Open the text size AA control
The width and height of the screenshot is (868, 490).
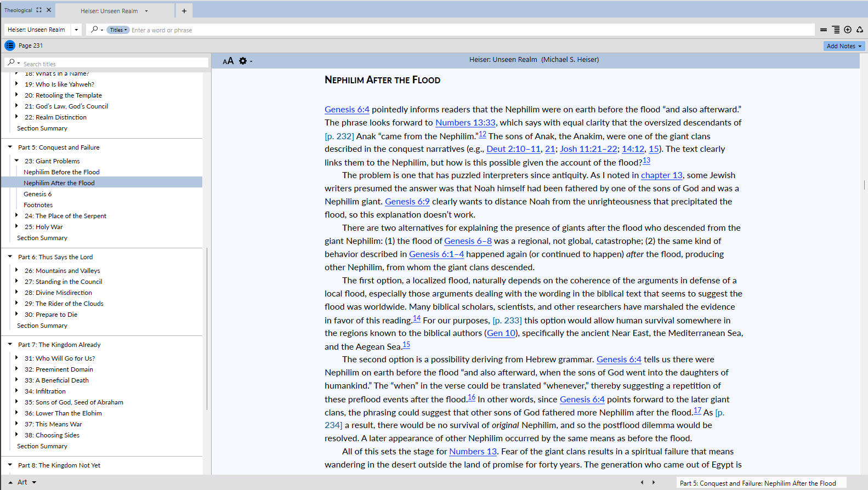(228, 61)
